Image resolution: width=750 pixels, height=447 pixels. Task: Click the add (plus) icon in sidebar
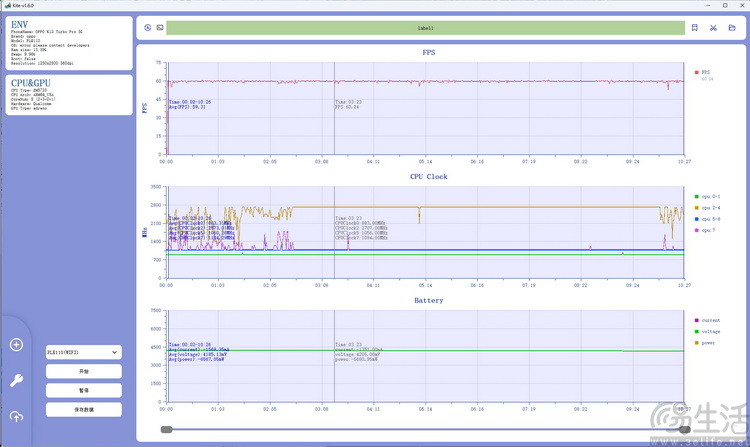pyautogui.click(x=16, y=345)
